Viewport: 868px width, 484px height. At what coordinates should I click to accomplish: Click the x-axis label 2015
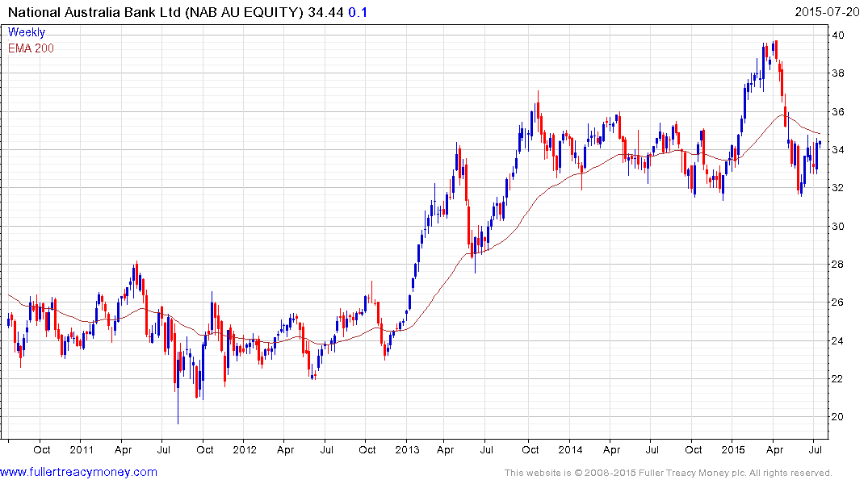(733, 449)
